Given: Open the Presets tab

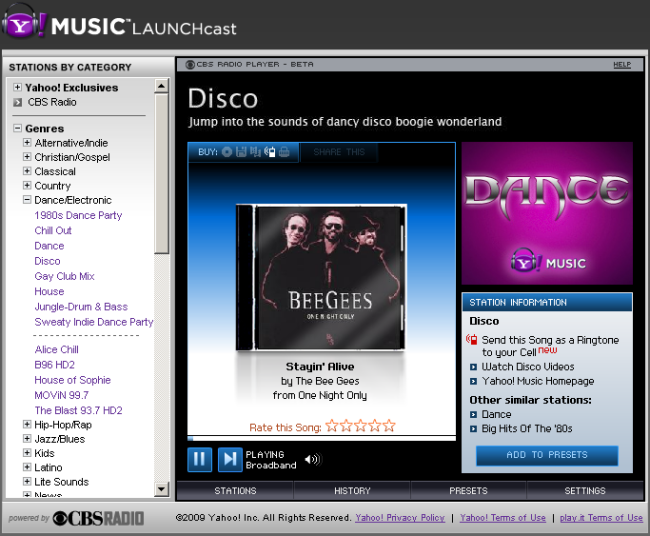Looking at the screenshot, I should coord(468,491).
